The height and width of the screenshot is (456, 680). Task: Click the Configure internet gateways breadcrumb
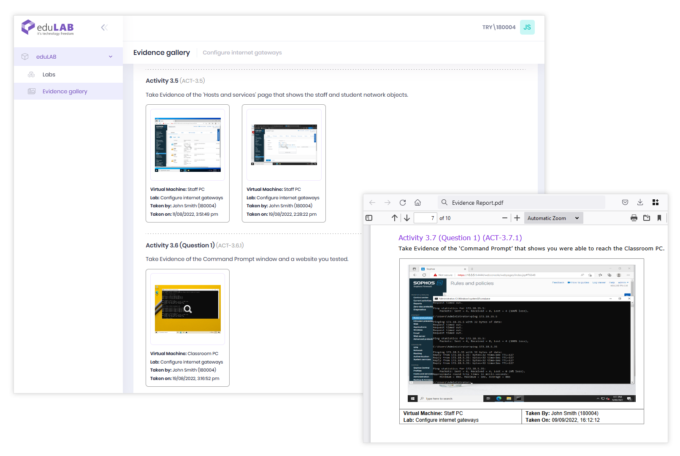coord(242,52)
